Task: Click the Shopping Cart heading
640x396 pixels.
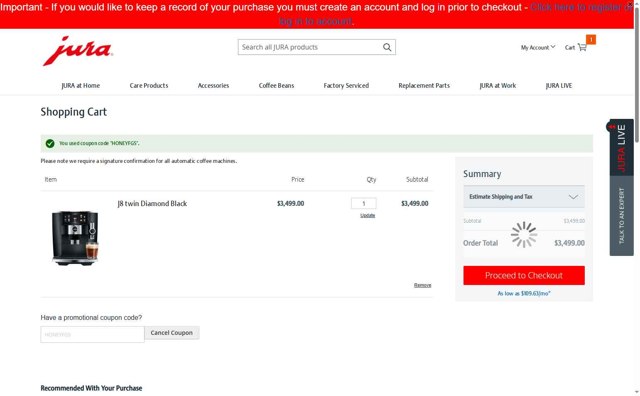Action: click(73, 112)
